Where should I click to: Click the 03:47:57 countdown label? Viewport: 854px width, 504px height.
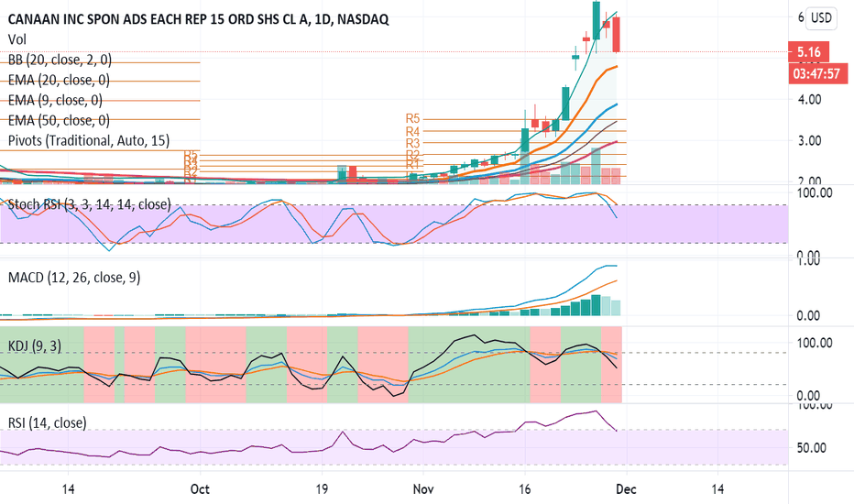(x=816, y=73)
